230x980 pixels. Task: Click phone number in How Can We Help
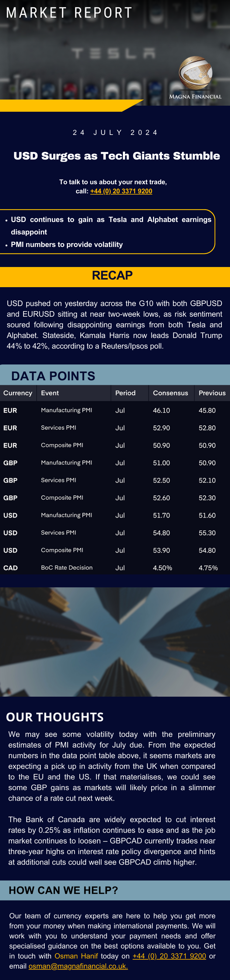coord(169,956)
